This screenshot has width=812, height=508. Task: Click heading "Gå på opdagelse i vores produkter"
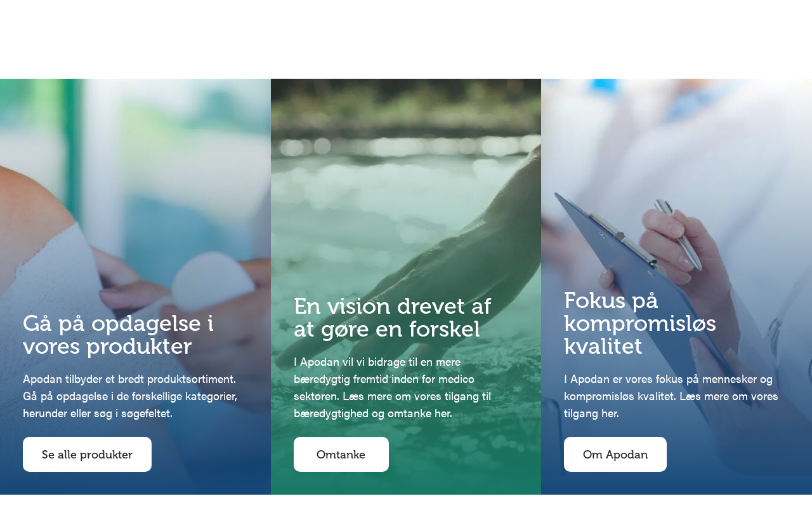tap(119, 335)
